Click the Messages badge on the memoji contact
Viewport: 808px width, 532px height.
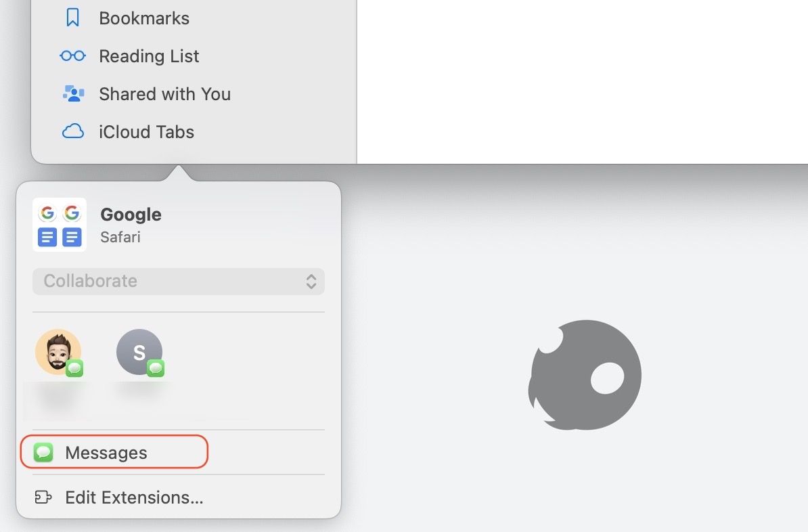[x=74, y=368]
